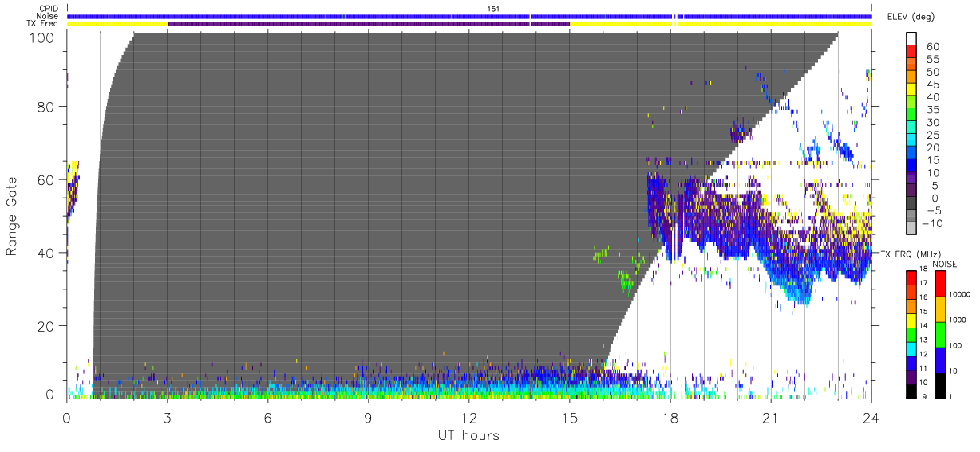
Task: Click the black 9 MHz TX frequency swatch
Action: click(911, 391)
